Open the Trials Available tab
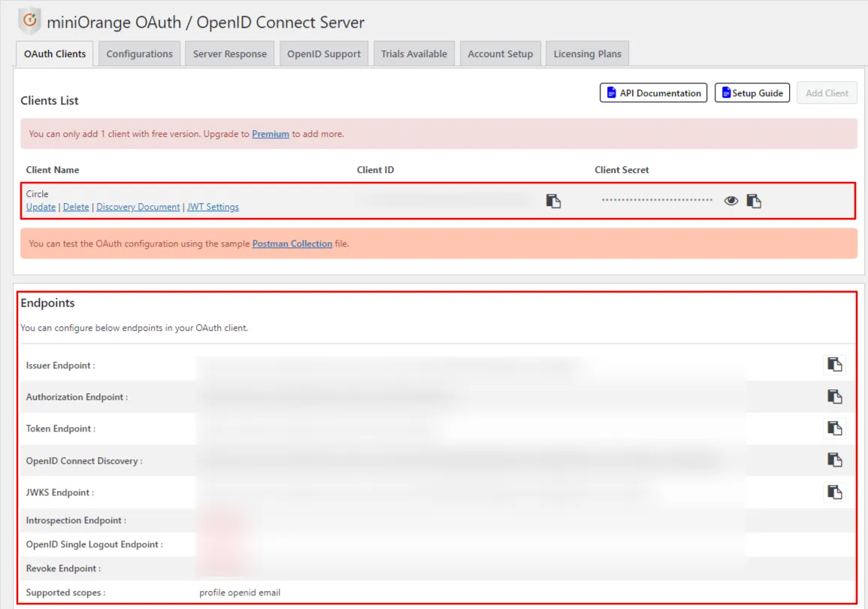The image size is (868, 609). pos(414,53)
